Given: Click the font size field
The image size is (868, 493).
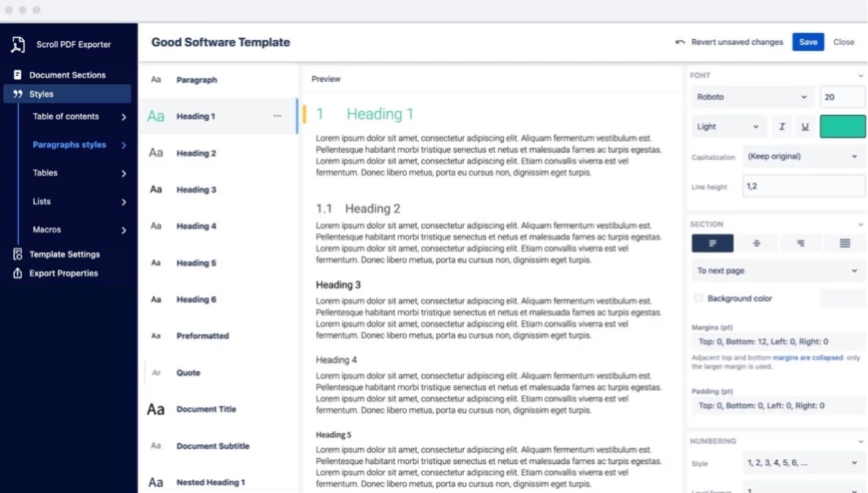Looking at the screenshot, I should 842,97.
